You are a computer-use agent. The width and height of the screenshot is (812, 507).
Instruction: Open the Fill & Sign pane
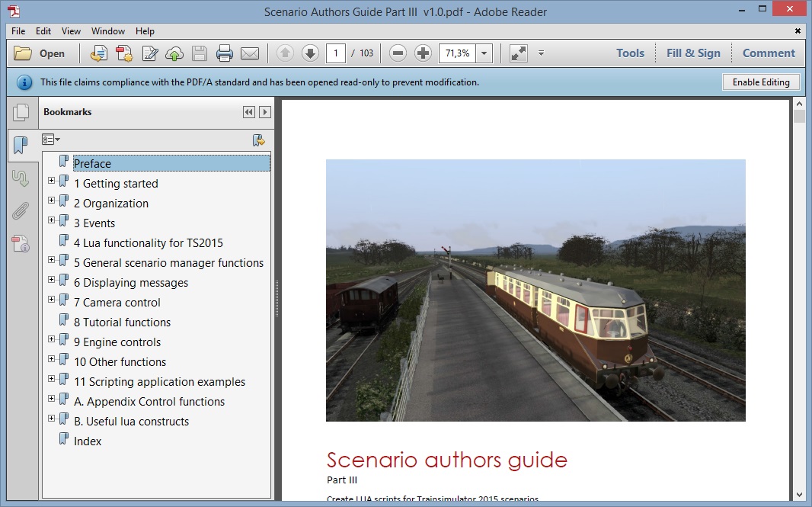click(x=693, y=53)
